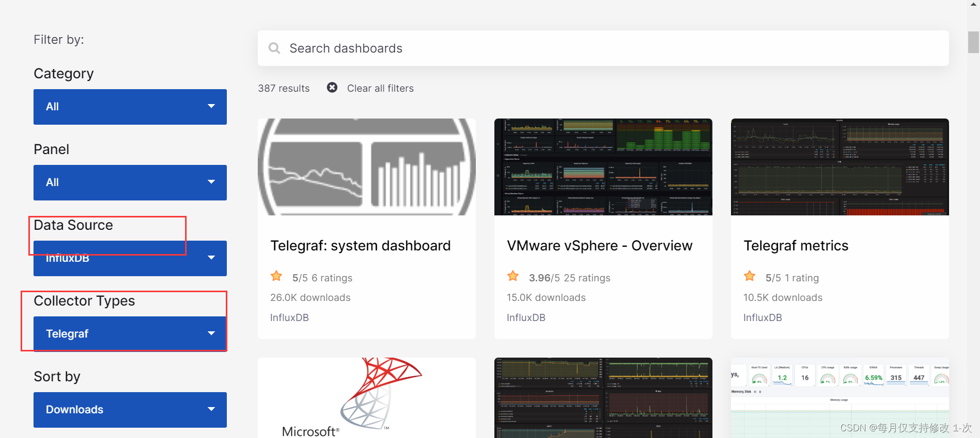This screenshot has height=438, width=980.
Task: Open Telegraf: system dashboard thumbnail
Action: pos(367,167)
